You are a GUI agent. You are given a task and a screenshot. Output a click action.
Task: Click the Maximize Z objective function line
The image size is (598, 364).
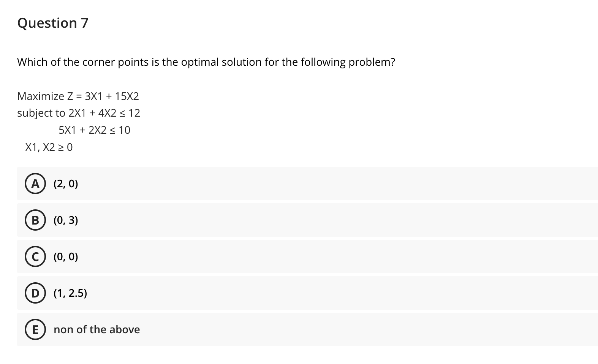78,96
